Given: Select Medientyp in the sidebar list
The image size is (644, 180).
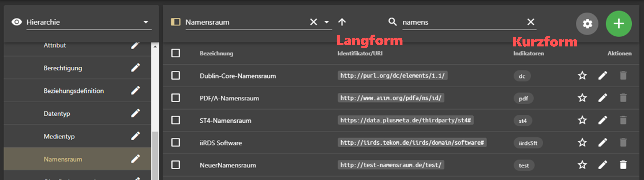Looking at the screenshot, I should pos(59,136).
